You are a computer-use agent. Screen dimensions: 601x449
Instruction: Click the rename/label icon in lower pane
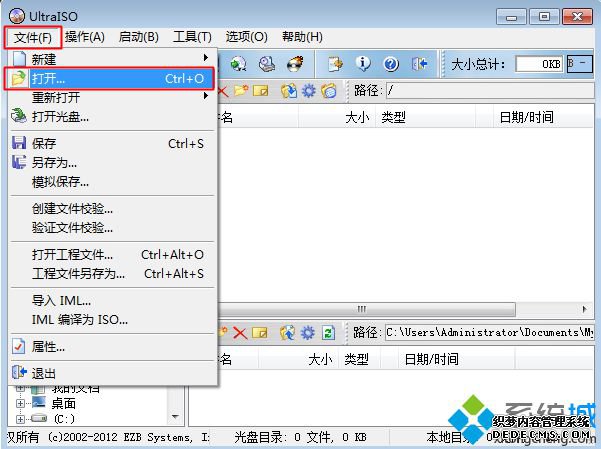[x=260, y=333]
